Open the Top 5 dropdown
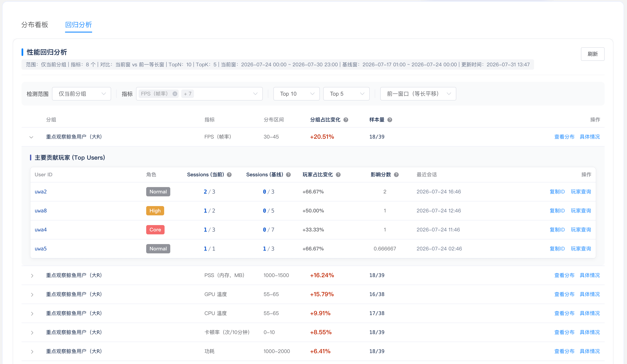The height and width of the screenshot is (364, 627). [x=346, y=94]
